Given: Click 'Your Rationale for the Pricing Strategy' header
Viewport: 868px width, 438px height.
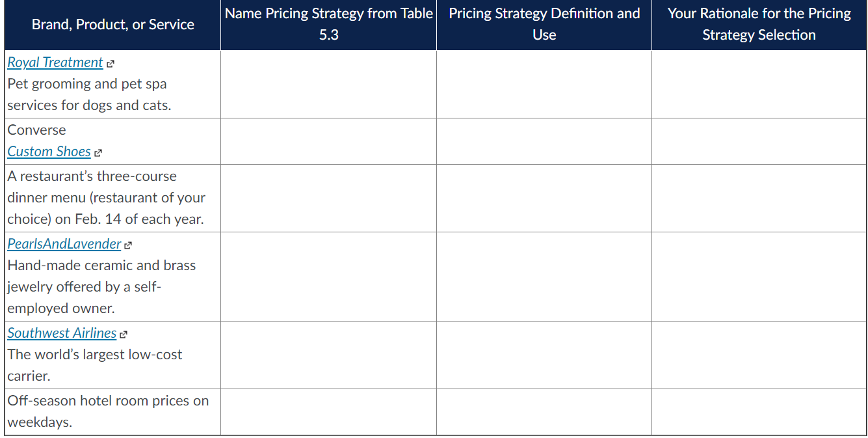Looking at the screenshot, I should pos(759,25).
